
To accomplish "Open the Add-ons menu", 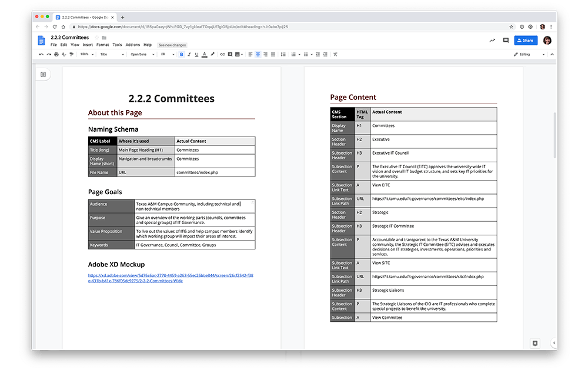I will coord(133,45).
